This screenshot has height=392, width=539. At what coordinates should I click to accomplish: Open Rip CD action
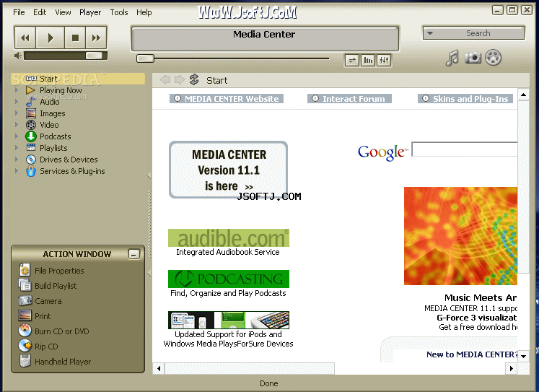click(x=38, y=347)
